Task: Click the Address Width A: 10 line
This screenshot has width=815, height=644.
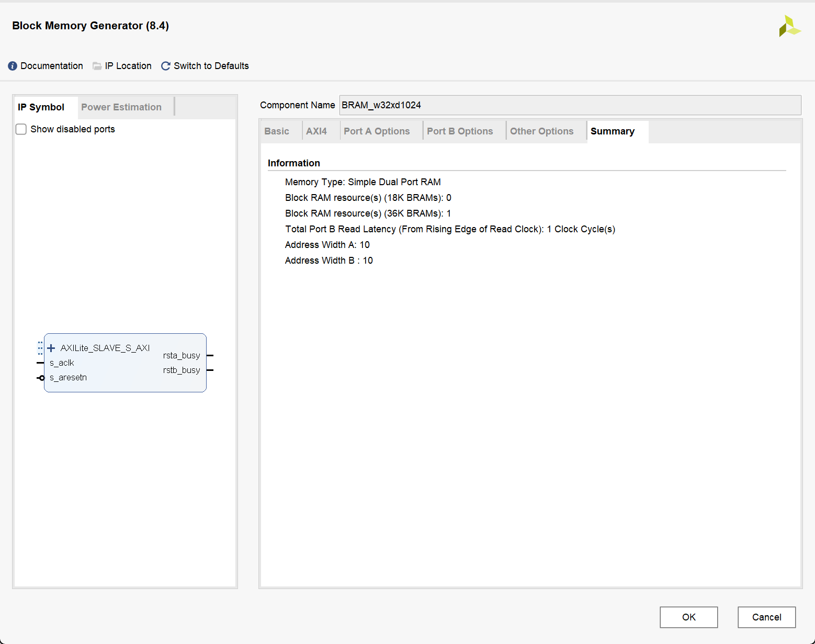Action: [x=327, y=245]
